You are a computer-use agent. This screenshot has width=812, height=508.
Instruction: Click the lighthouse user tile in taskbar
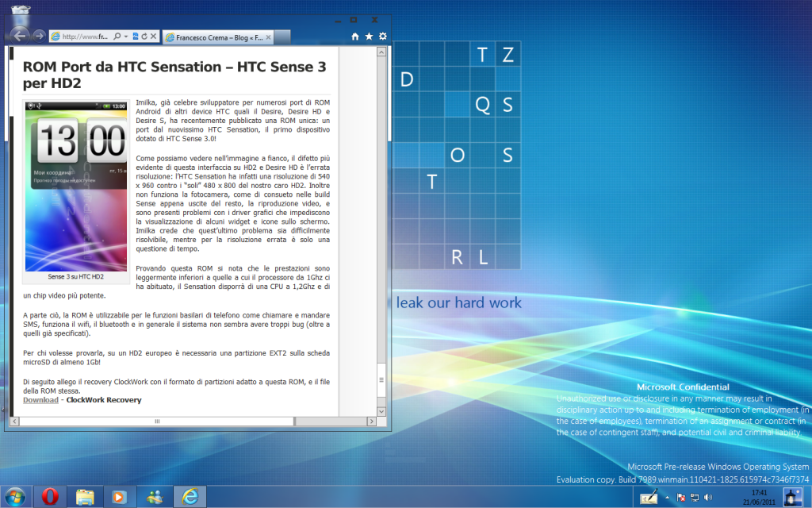(792, 497)
